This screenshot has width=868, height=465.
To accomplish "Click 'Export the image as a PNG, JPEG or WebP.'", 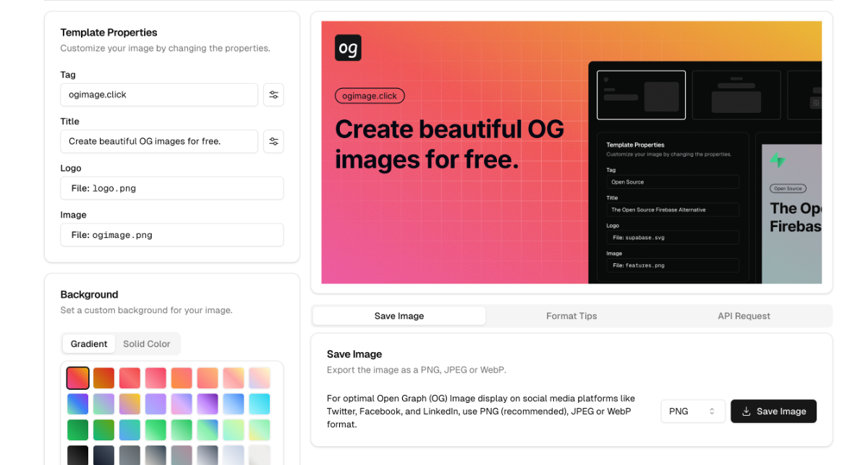I will (x=416, y=370).
